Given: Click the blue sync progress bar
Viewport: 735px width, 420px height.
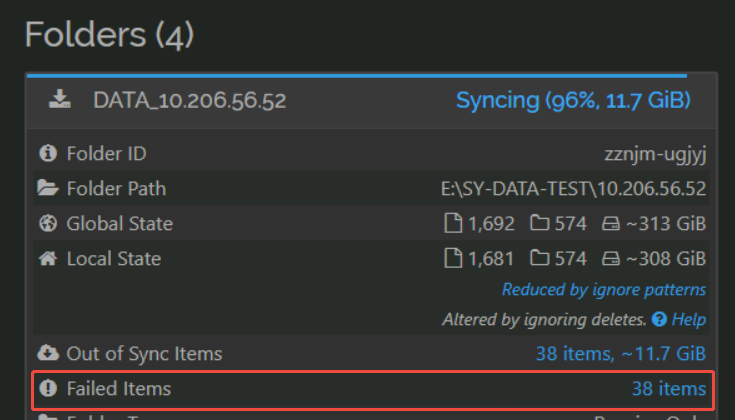Looking at the screenshot, I should [x=357, y=75].
